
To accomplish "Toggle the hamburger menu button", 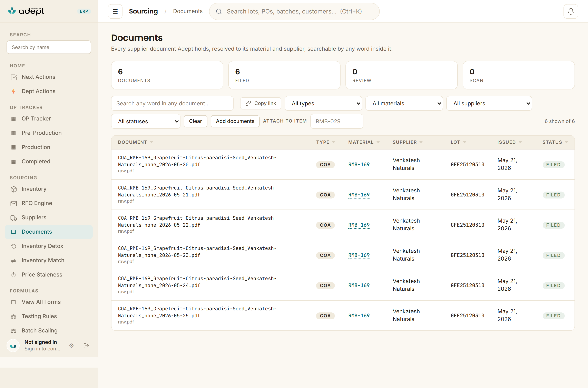I will point(115,11).
